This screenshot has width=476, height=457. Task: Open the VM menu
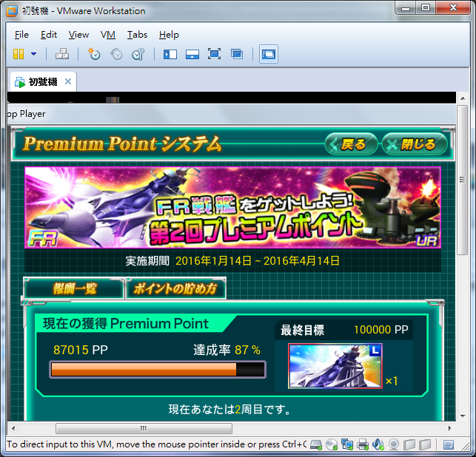coord(108,35)
